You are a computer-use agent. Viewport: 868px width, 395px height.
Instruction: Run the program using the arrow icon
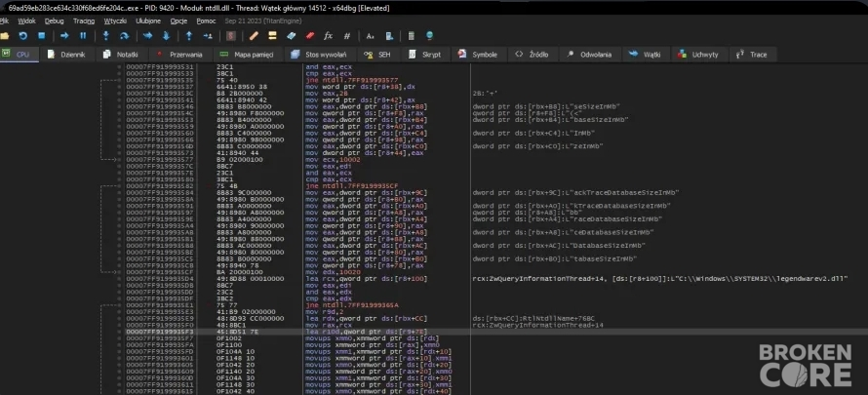click(64, 36)
